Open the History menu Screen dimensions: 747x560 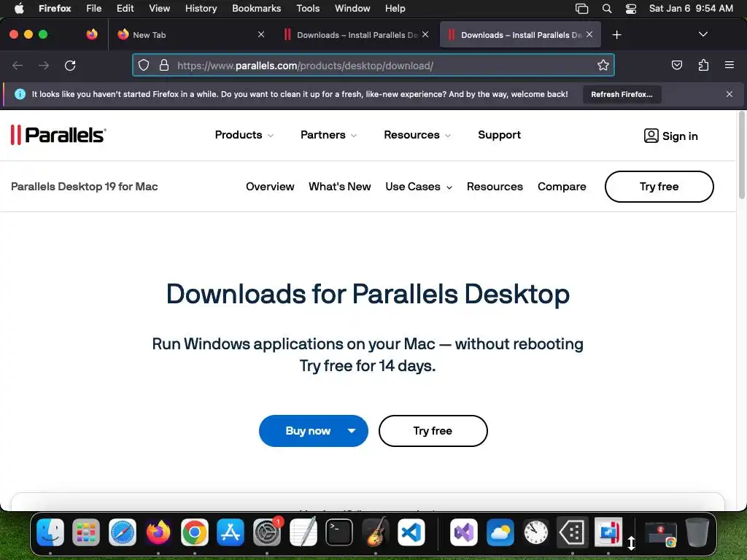pyautogui.click(x=201, y=9)
